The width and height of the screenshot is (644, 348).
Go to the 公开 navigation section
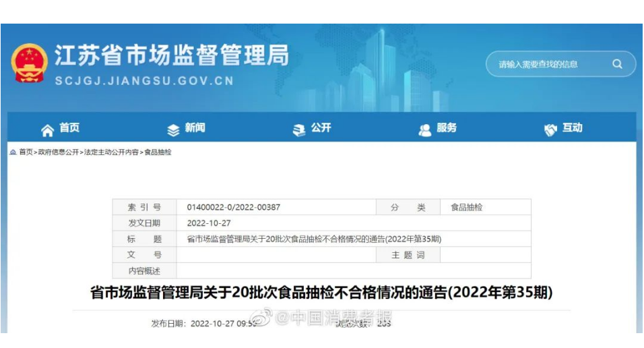pyautogui.click(x=321, y=128)
